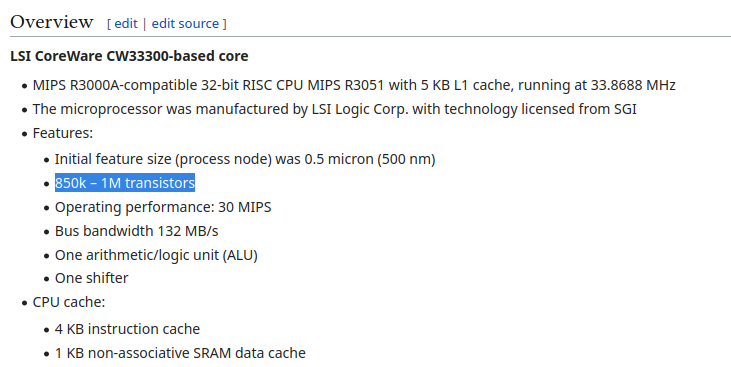Image resolution: width=731 pixels, height=367 pixels.
Task: Click the 'One arithmetic/logic unit (ALU)' line
Action: [156, 256]
